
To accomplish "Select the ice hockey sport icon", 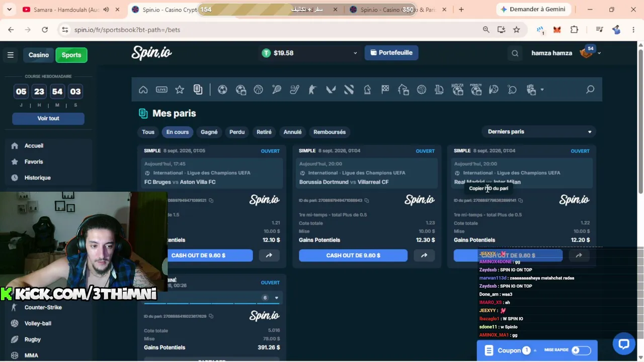I will click(294, 89).
